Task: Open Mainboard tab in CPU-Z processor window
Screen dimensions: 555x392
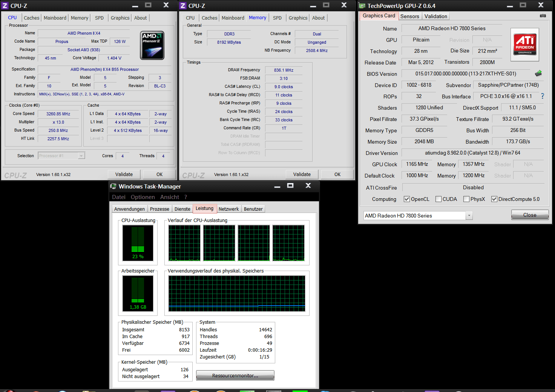Action: (55, 18)
